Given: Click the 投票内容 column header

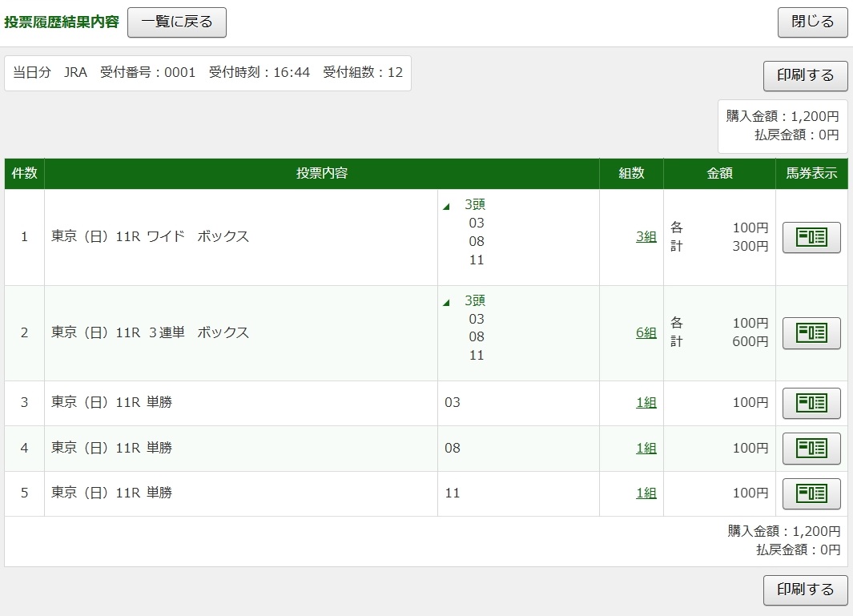Looking at the screenshot, I should click(x=322, y=174).
